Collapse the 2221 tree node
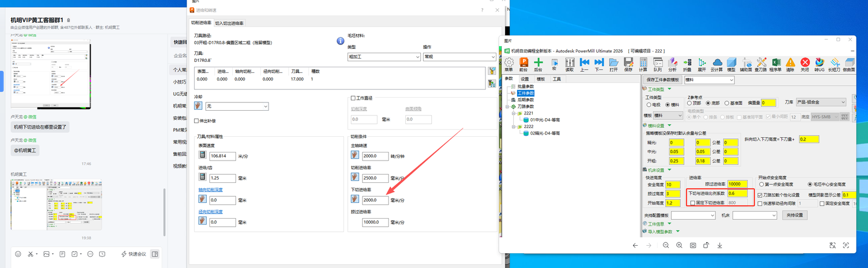This screenshot has width=868, height=268. tap(513, 113)
